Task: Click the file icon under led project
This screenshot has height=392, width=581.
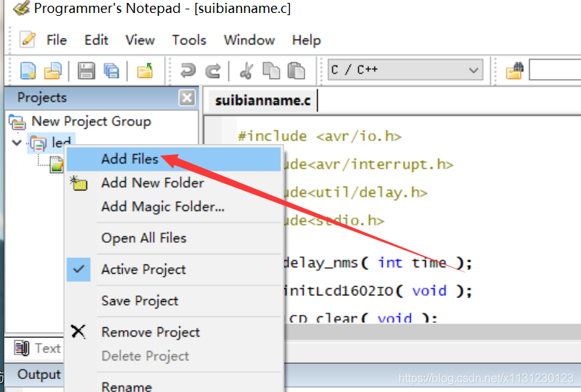Action: (56, 164)
